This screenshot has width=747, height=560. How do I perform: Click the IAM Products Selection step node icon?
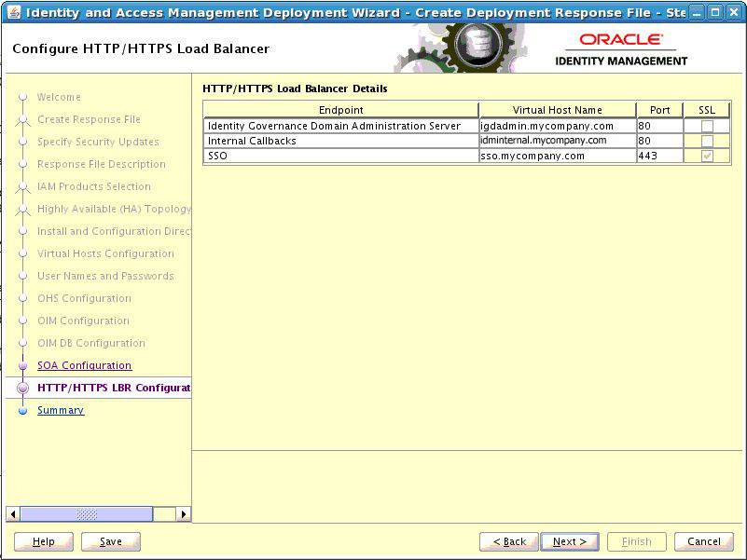[x=22, y=187]
